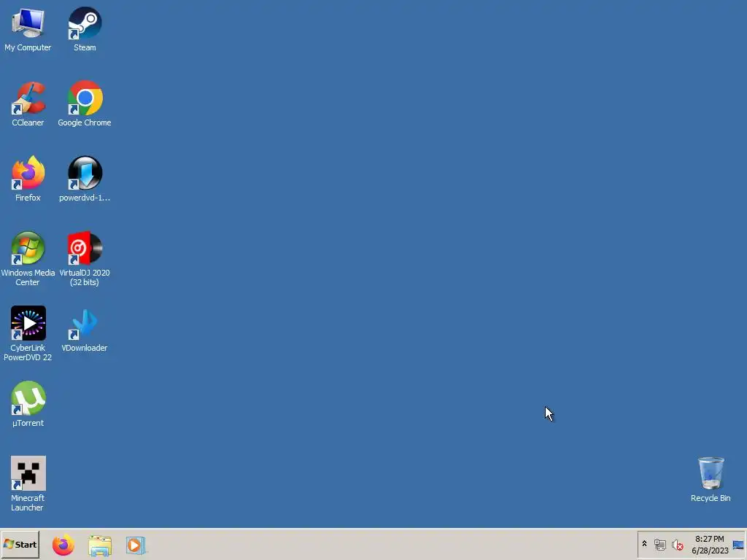Launch Firefox from the taskbar
The width and height of the screenshot is (747, 560).
tap(63, 545)
